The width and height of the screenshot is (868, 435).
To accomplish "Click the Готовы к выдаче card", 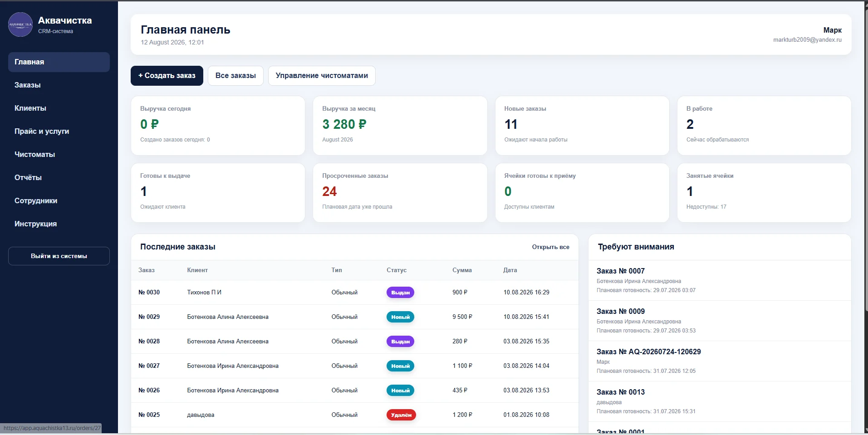I will 218,193.
